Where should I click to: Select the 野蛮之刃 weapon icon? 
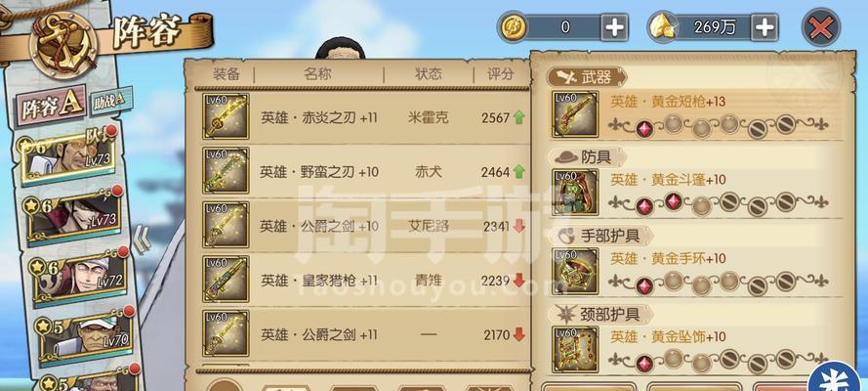[226, 171]
